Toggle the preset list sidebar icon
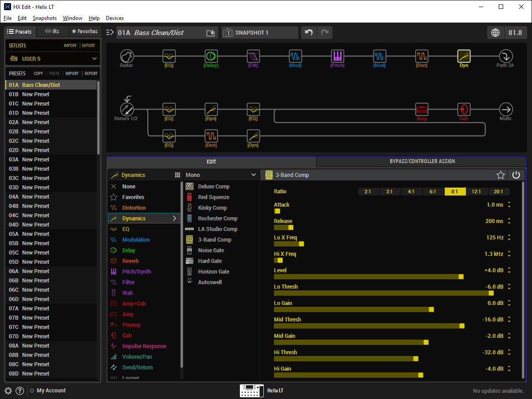The image size is (532, 399). coord(110,32)
